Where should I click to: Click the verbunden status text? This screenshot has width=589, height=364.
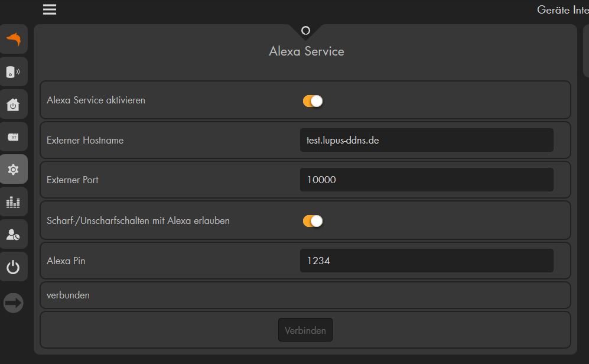(68, 295)
